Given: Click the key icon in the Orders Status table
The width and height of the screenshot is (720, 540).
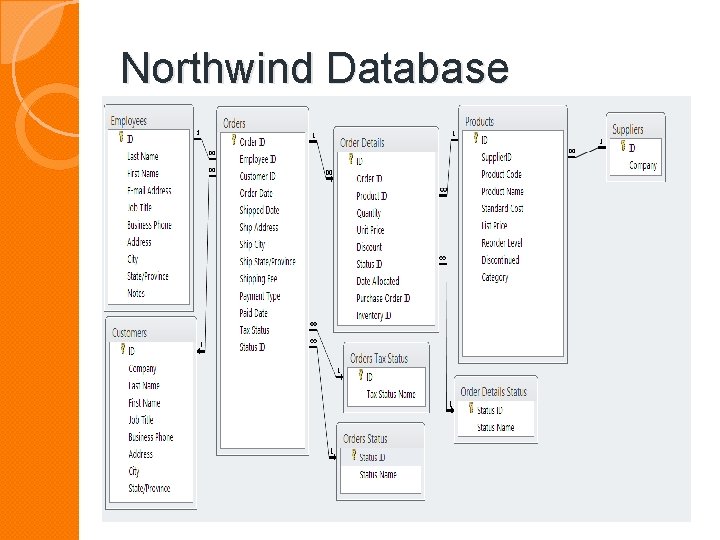Looking at the screenshot, I should (354, 455).
